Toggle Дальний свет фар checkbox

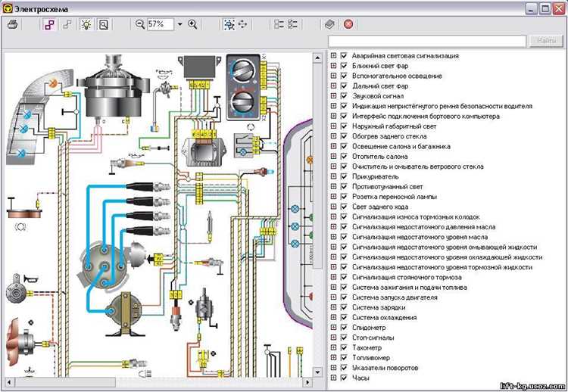(344, 86)
